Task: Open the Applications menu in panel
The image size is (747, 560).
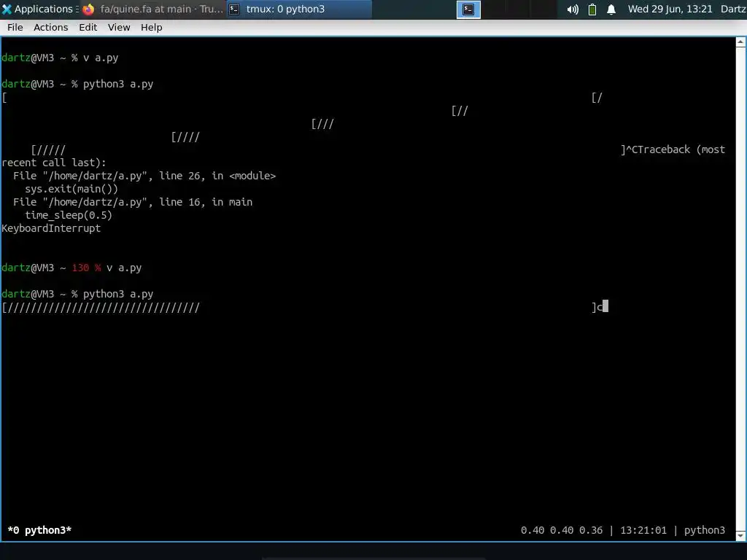Action: tap(40, 9)
